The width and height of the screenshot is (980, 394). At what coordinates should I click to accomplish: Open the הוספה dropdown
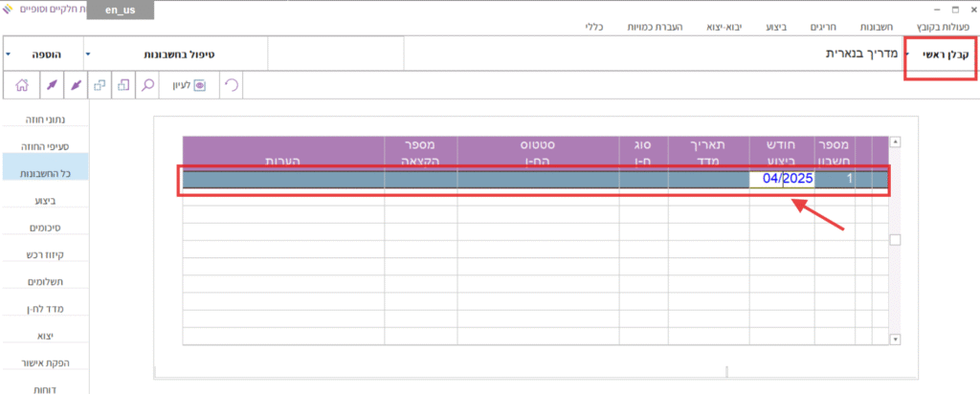coord(9,55)
